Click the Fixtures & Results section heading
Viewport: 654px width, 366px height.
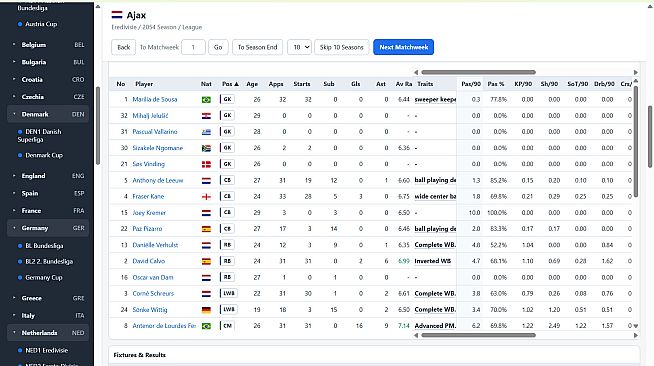point(140,355)
